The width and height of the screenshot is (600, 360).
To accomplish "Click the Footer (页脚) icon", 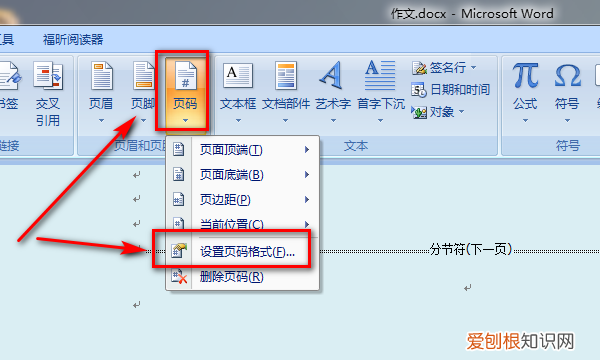I will pyautogui.click(x=143, y=76).
